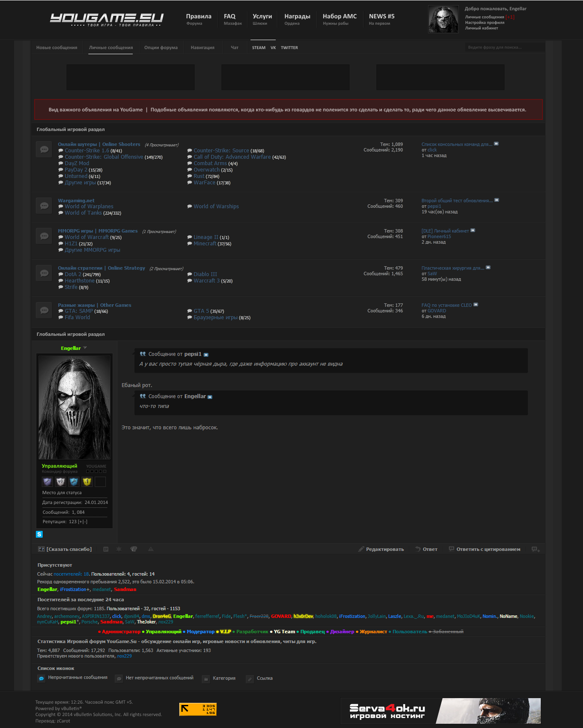Viewport: 583px width, 728px height.
Task: Open 'World of Warships' subforum
Action: (x=216, y=207)
